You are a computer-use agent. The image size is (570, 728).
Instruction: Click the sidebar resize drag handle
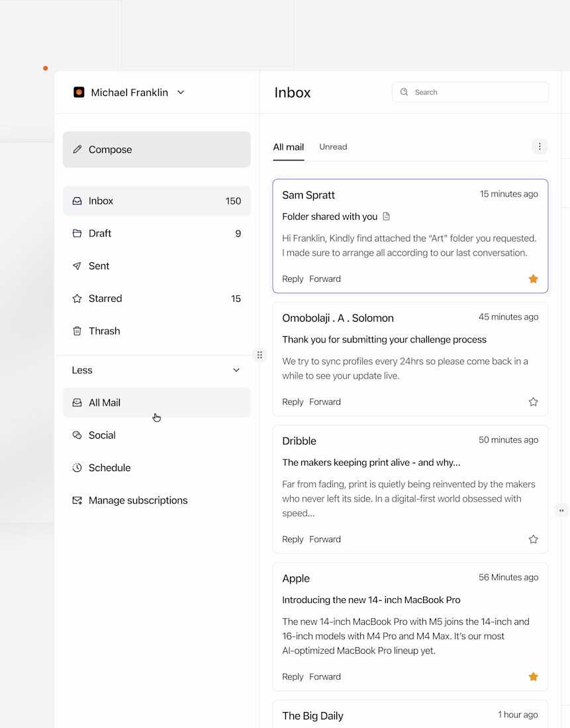(x=260, y=355)
